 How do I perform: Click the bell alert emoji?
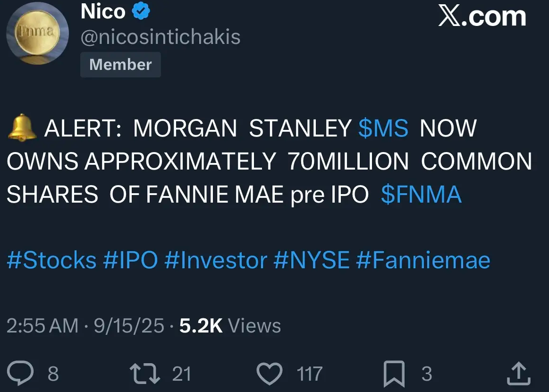pos(22,128)
